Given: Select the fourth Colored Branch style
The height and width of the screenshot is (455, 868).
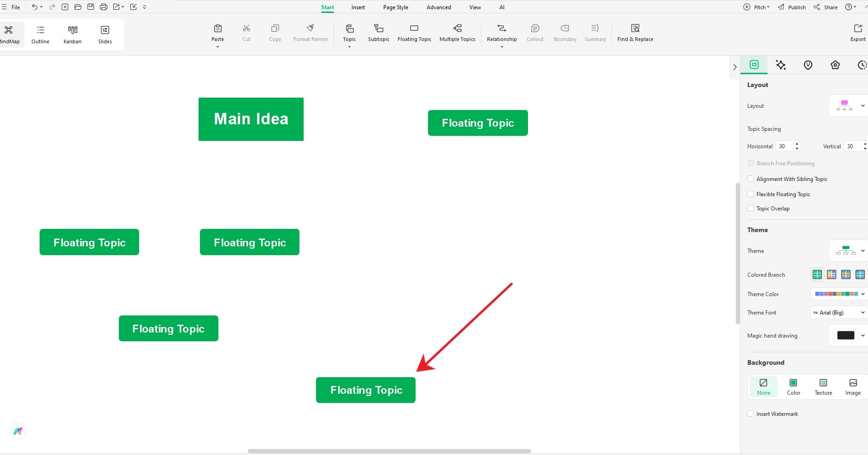Looking at the screenshot, I should pos(860,274).
